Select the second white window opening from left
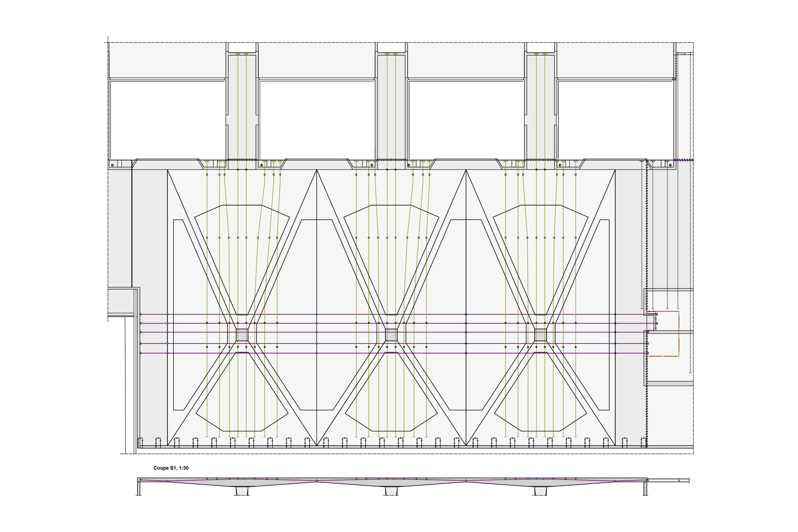 pos(316,119)
